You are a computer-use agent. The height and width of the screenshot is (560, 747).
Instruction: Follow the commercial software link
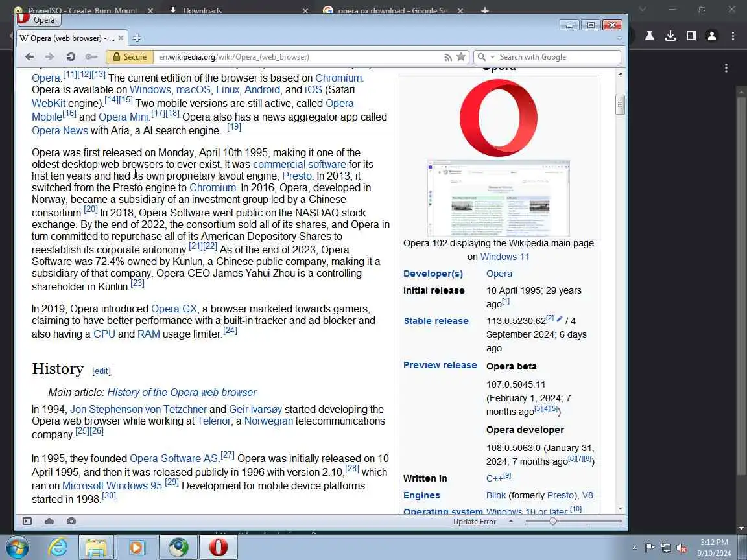point(299,164)
